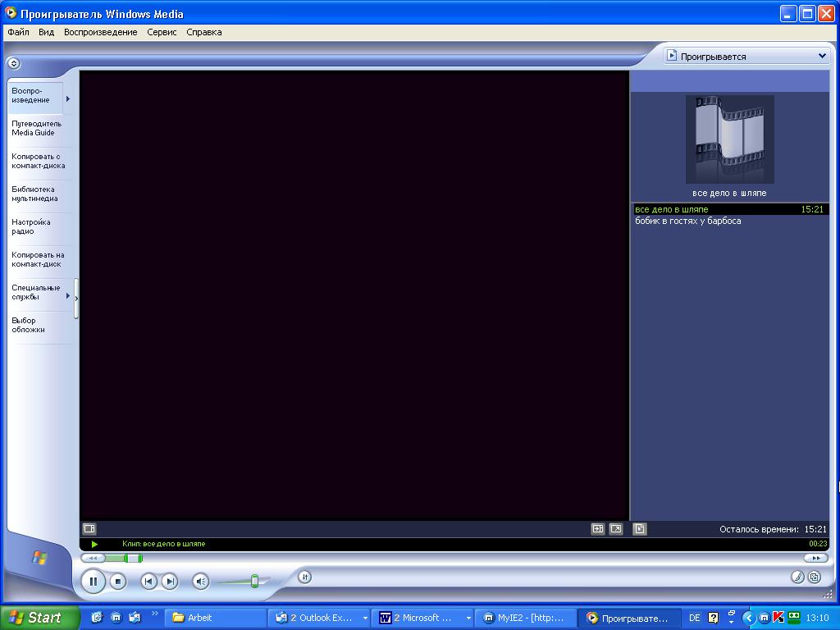Viewport: 840px width, 630px height.
Task: Open Microsoft Word taskbar group
Action: click(x=423, y=618)
